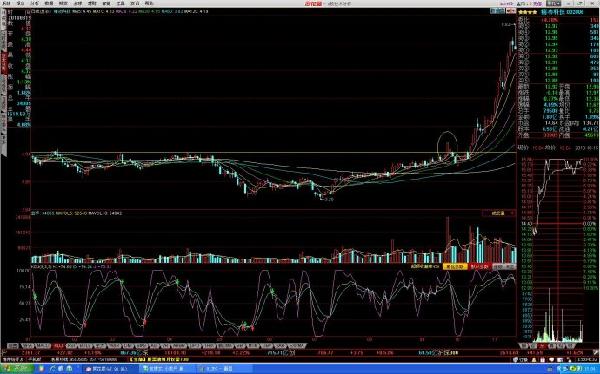Open the dark dropdown button in the top-right title bar

(x=553, y=3)
